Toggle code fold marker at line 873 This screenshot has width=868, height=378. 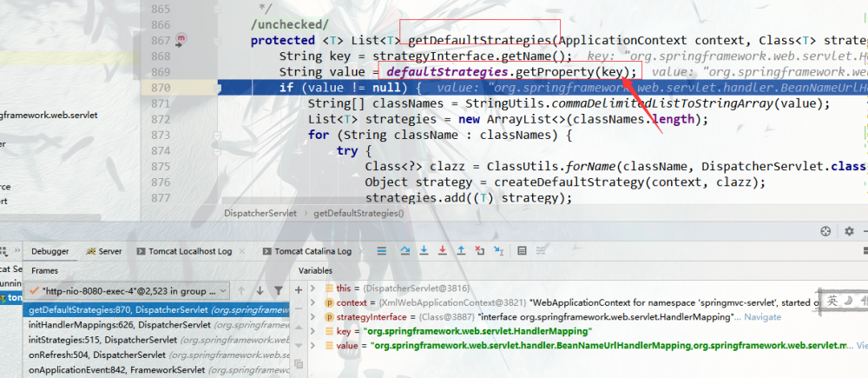tap(218, 136)
